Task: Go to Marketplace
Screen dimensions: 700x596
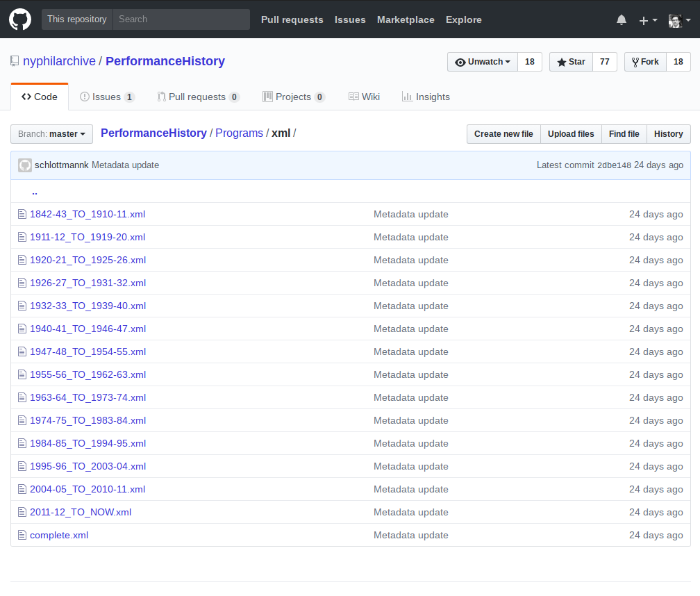Action: (406, 19)
